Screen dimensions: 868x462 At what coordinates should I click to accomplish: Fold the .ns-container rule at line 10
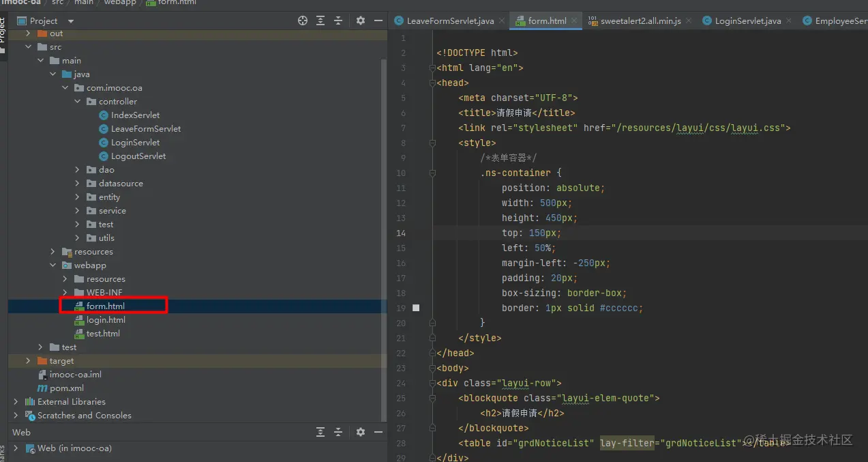(x=432, y=173)
